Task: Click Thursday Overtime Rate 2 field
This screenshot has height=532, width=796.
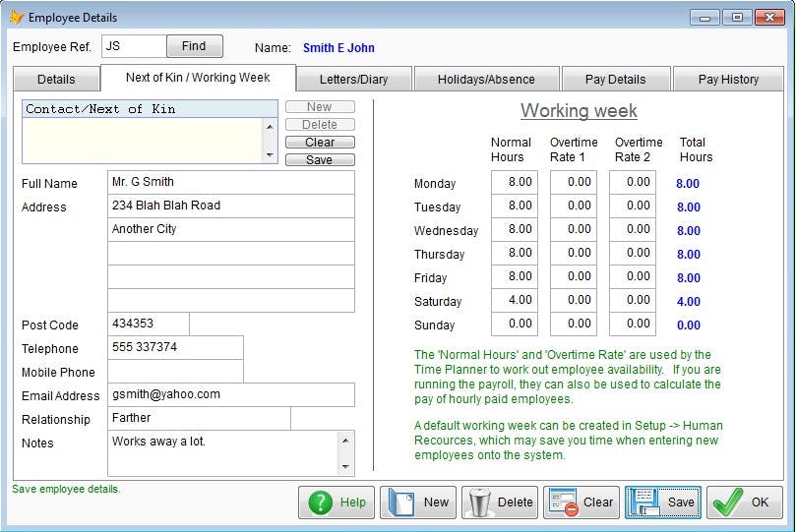Action: point(633,253)
